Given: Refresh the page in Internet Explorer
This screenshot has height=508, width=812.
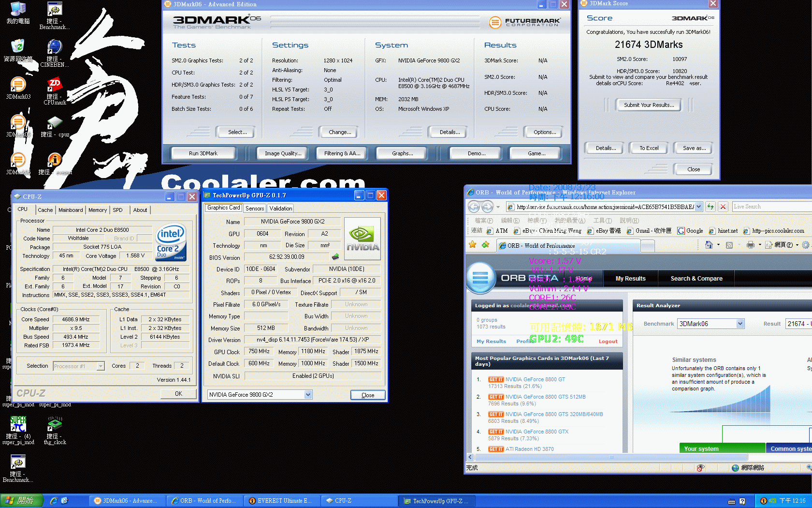Looking at the screenshot, I should point(710,207).
